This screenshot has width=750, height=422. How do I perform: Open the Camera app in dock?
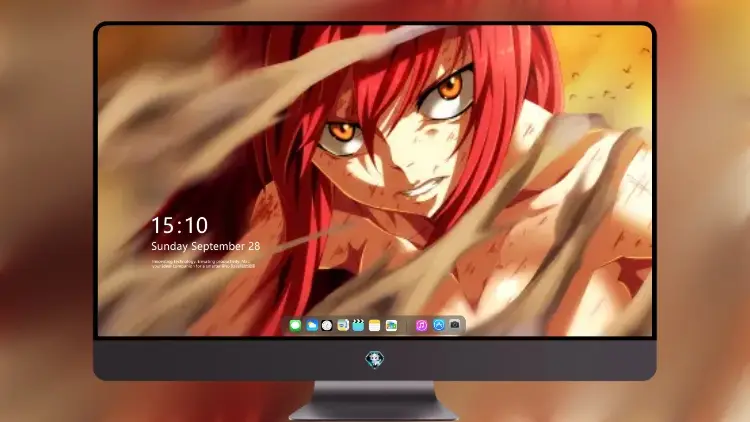click(454, 325)
